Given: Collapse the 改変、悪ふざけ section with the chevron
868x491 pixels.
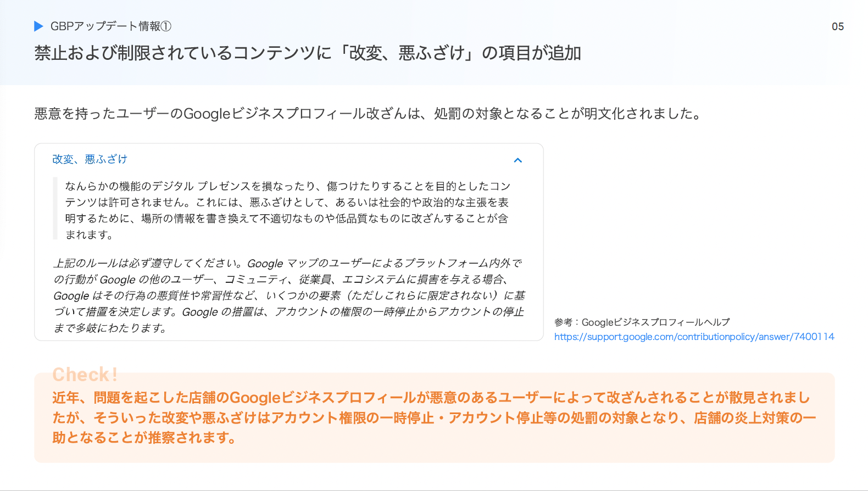Looking at the screenshot, I should click(x=518, y=160).
